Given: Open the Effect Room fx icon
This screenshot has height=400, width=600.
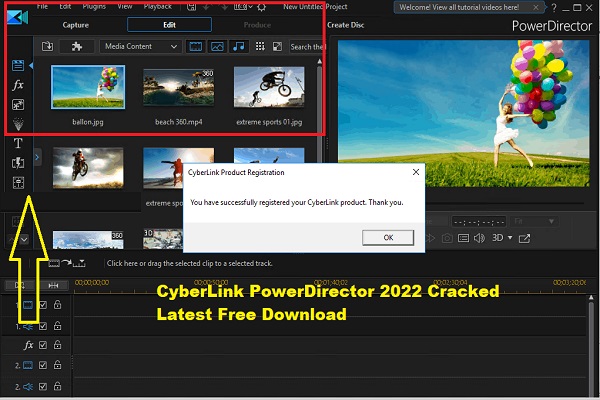Looking at the screenshot, I should coord(18,85).
